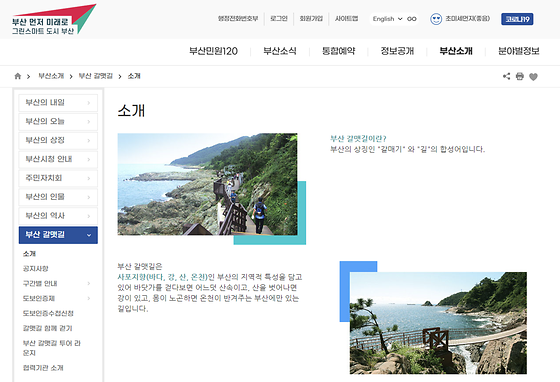Open 부산소개 main menu
Viewport: 560px width, 382px height.
[x=456, y=51]
